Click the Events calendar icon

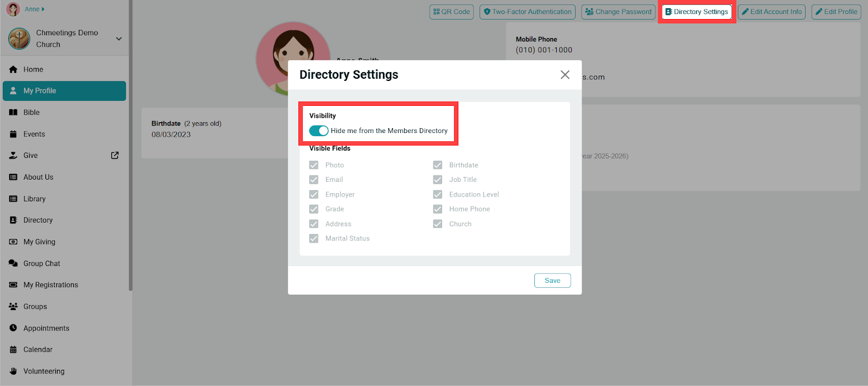pos(13,134)
